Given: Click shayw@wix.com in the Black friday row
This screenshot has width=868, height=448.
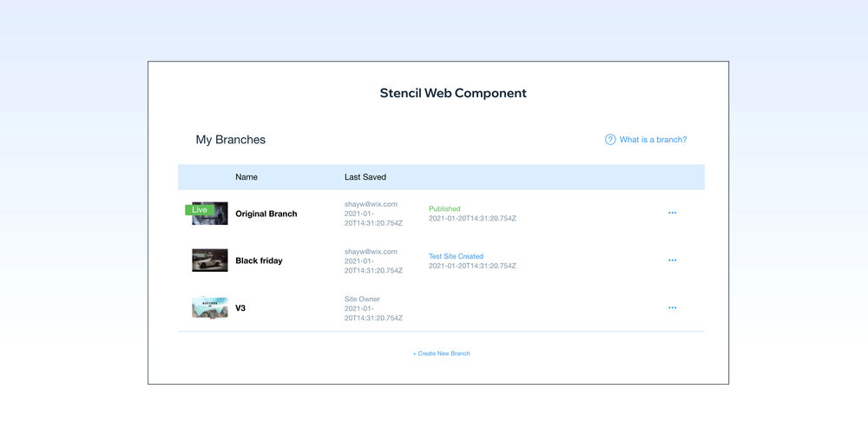Looking at the screenshot, I should (x=371, y=252).
